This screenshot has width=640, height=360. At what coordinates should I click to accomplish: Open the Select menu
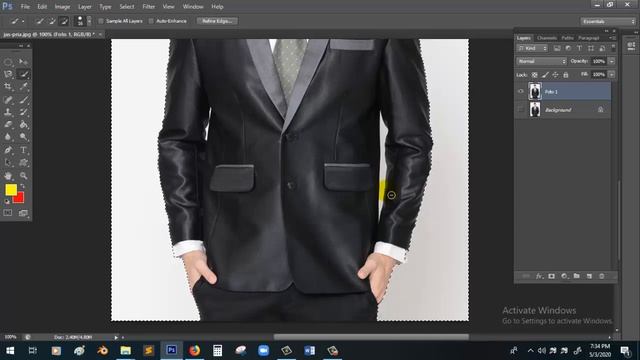[127, 7]
